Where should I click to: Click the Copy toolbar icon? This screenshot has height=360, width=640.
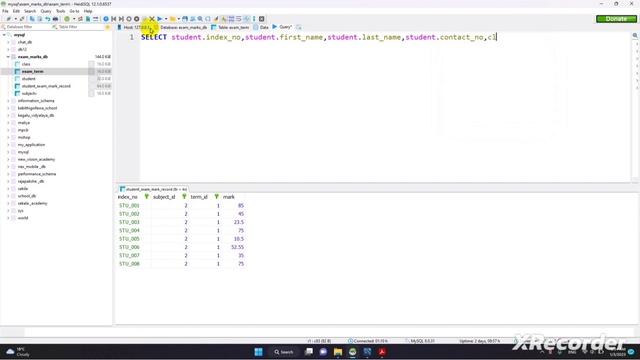coord(32,19)
